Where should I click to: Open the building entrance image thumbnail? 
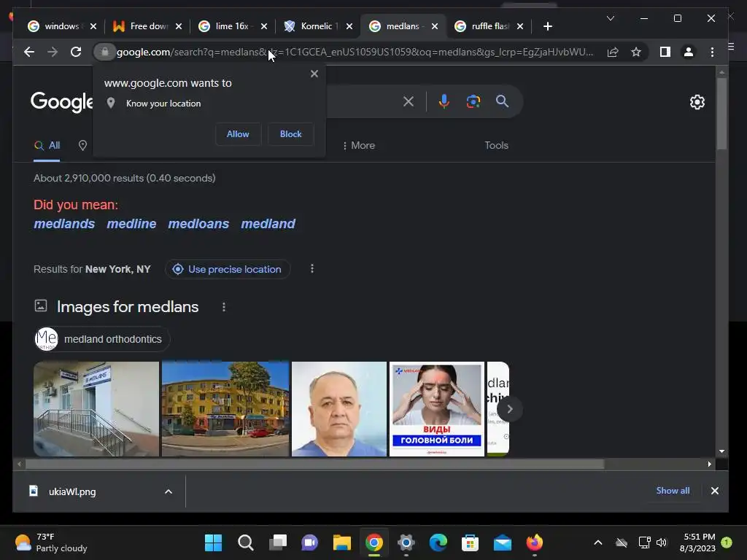tap(96, 409)
